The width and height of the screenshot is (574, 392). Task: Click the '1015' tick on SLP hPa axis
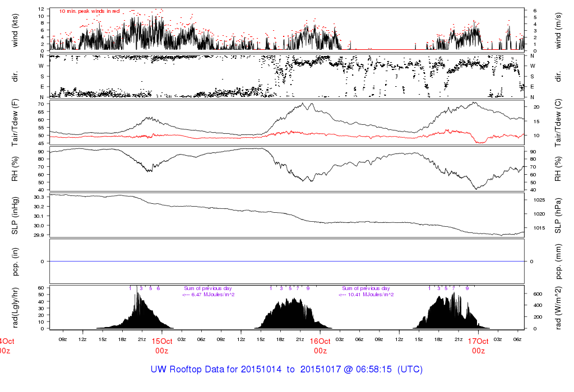(539, 228)
